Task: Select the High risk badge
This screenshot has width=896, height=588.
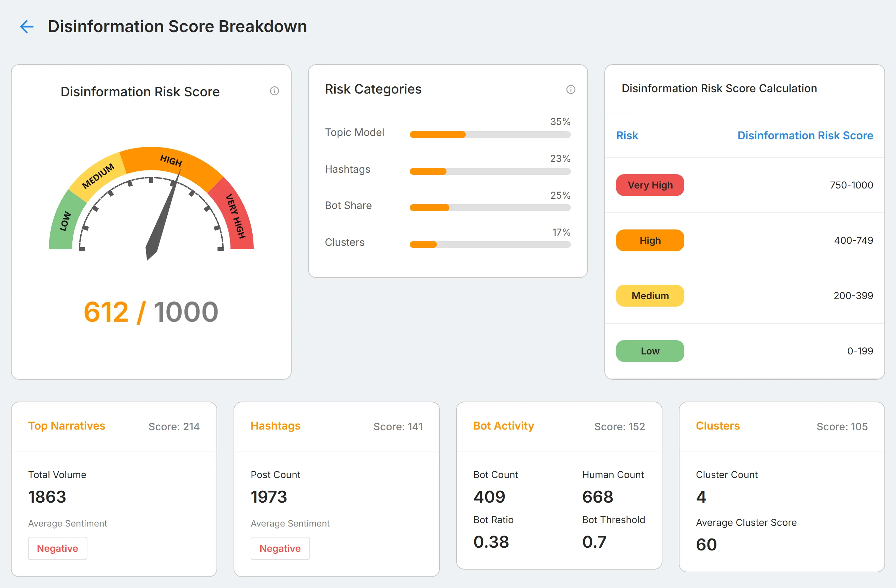Action: click(x=650, y=240)
